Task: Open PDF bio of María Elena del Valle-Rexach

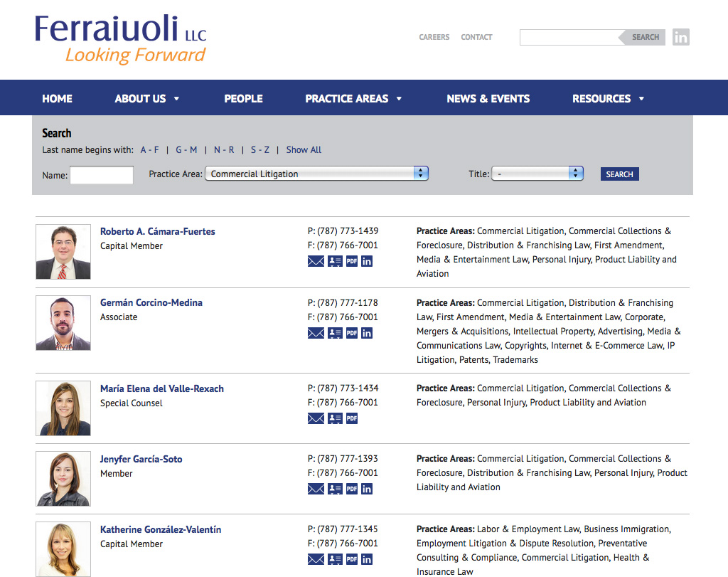Action: pyautogui.click(x=352, y=418)
